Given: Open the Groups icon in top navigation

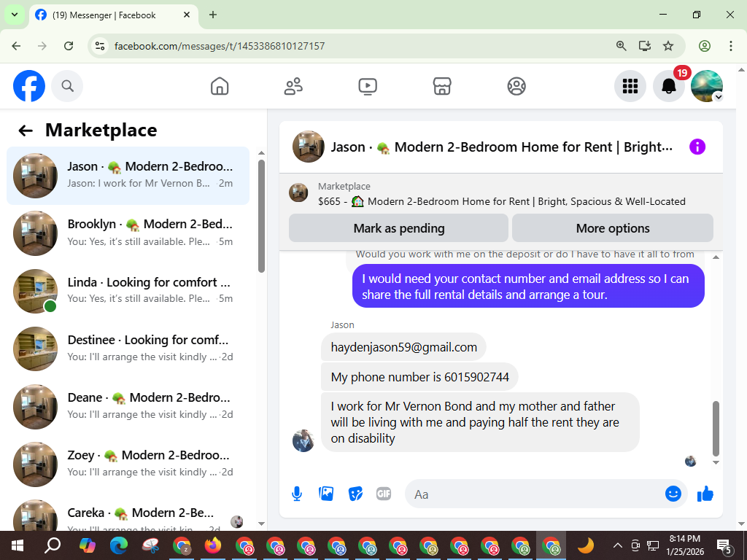Looking at the screenshot, I should click(x=516, y=86).
